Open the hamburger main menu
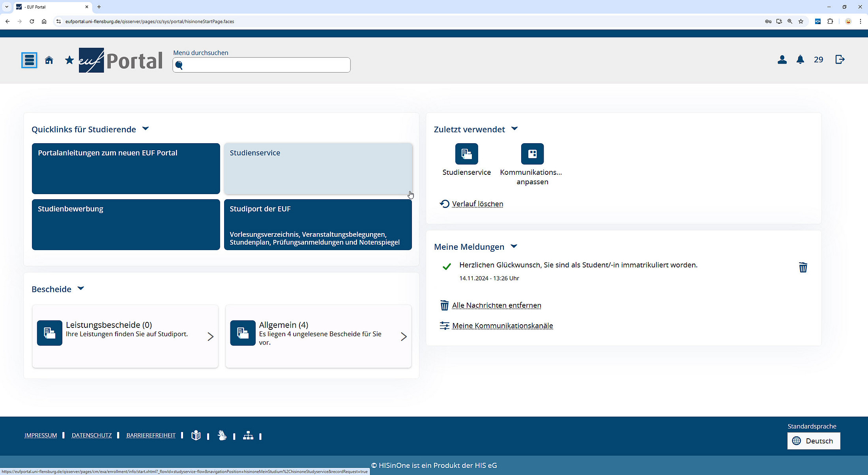868x475 pixels. pos(29,60)
